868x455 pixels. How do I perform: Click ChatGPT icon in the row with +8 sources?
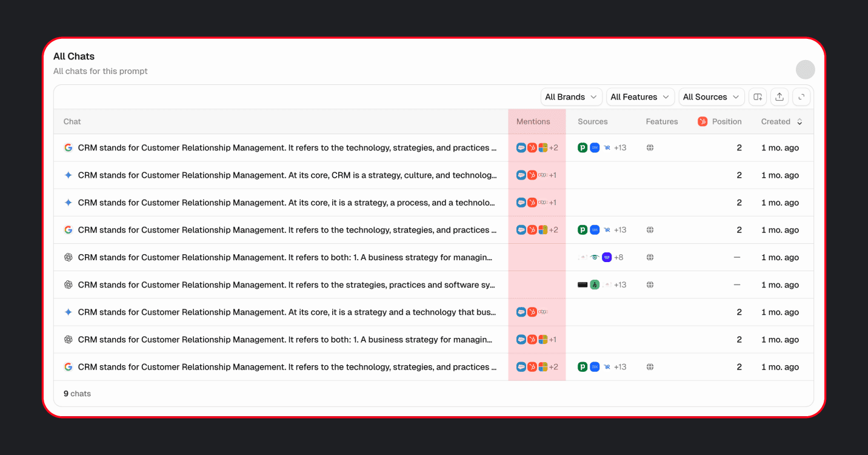point(68,257)
